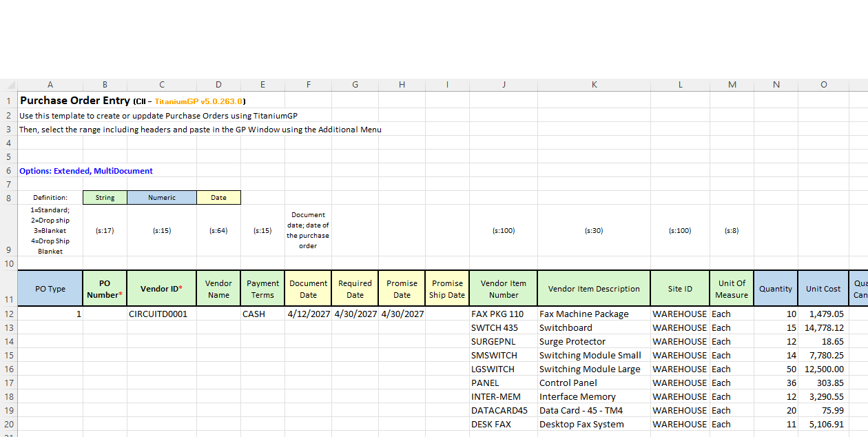
Task: Click the PO Number header cell
Action: [105, 289]
